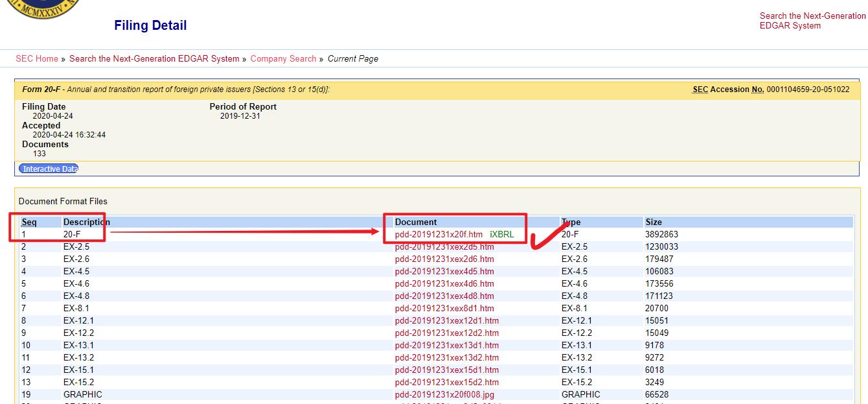
Task: Open exhibit pdd-20191231xex13d2.htm
Action: pos(447,357)
